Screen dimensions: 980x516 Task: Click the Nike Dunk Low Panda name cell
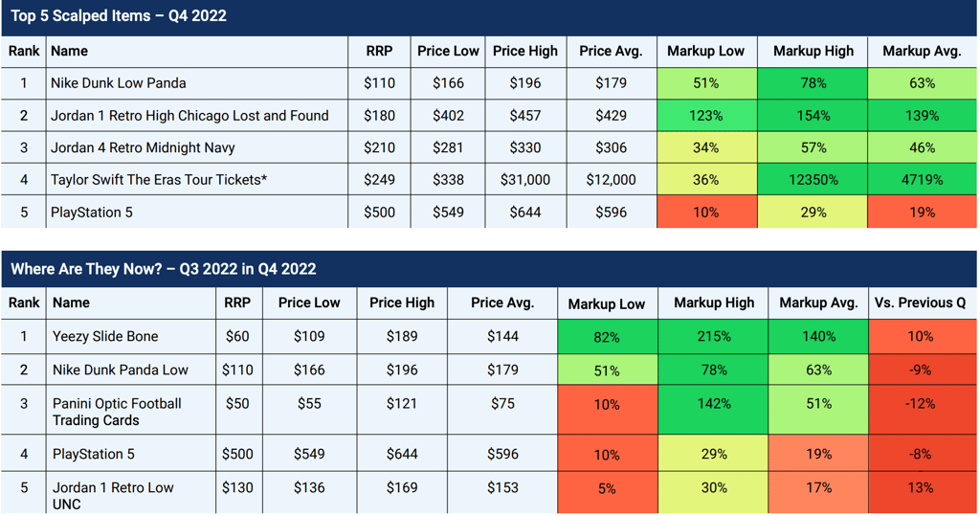tap(197, 83)
